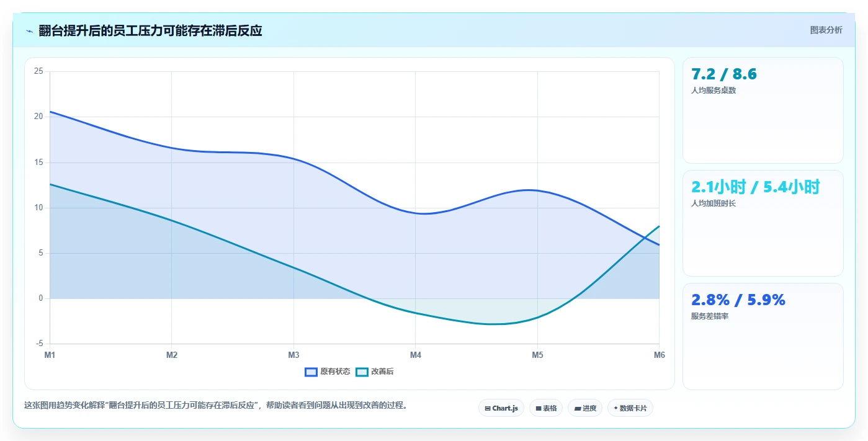
Task: Click the blue 原有状态 legend color box
Action: (x=311, y=372)
